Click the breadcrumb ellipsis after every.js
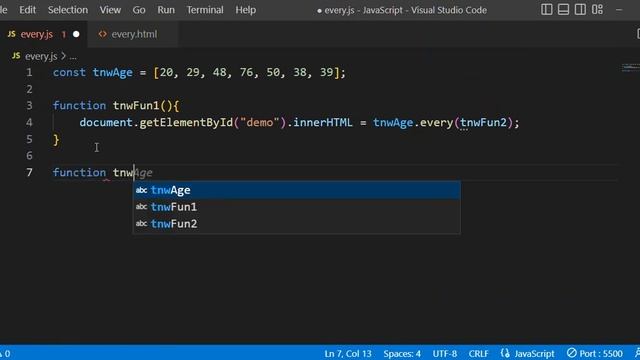640x360 pixels. tap(73, 56)
